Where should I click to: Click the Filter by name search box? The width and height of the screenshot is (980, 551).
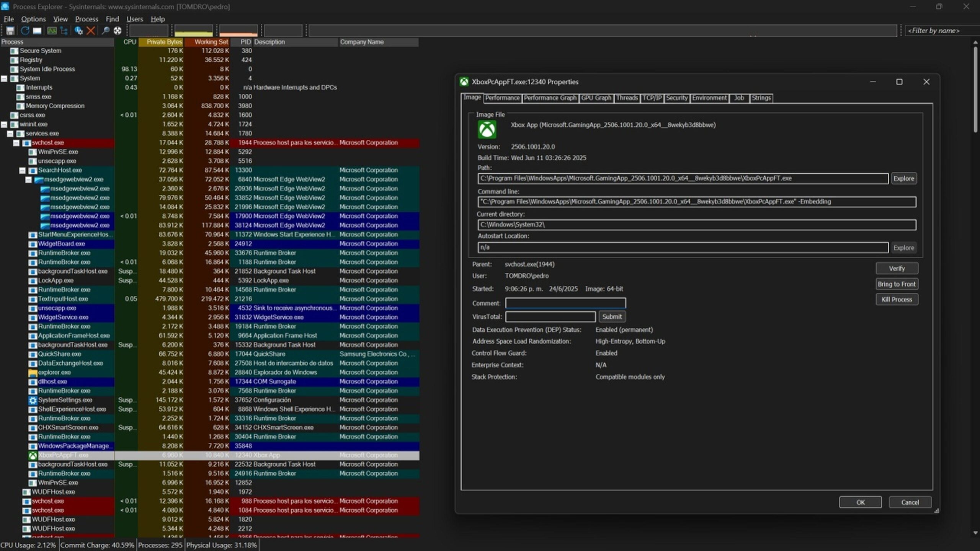(942, 31)
